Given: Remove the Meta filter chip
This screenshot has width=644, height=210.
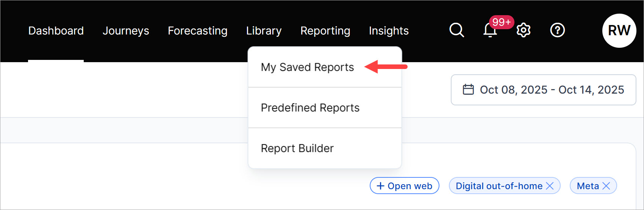Looking at the screenshot, I should [x=606, y=186].
